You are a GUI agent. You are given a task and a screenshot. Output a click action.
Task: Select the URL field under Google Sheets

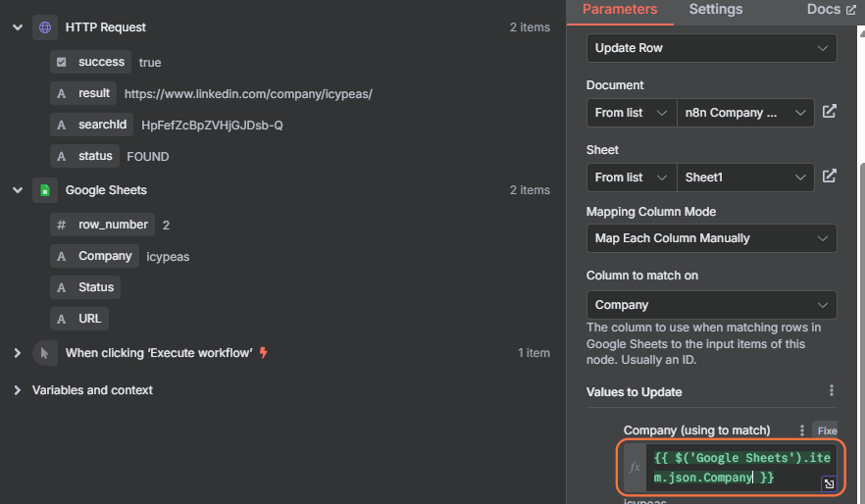click(x=79, y=319)
